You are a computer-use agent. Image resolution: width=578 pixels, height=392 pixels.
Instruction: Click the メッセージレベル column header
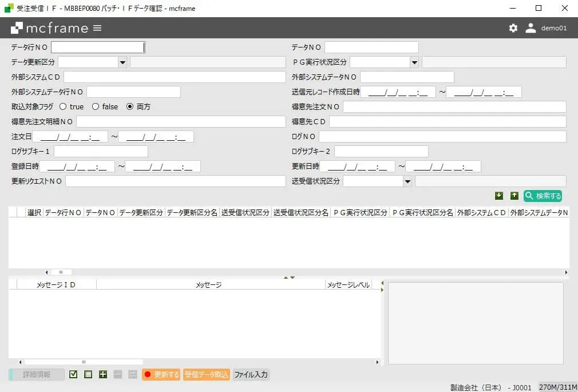[349, 284]
